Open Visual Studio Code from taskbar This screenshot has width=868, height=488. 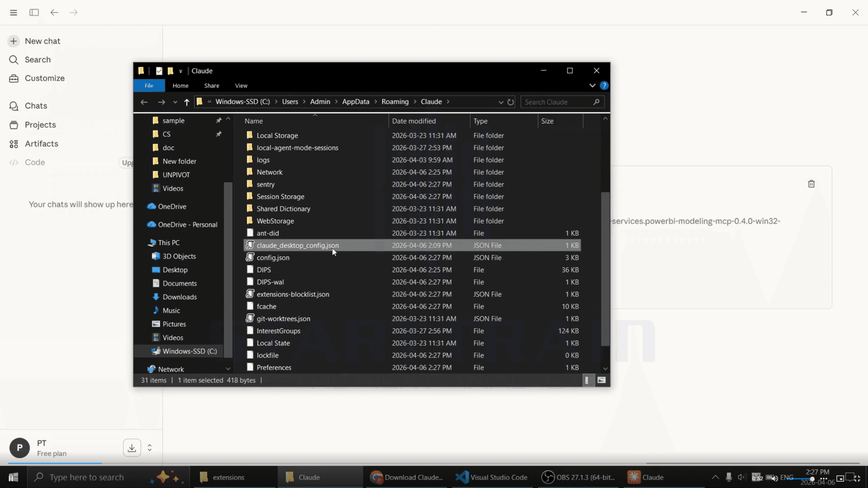coord(492,477)
